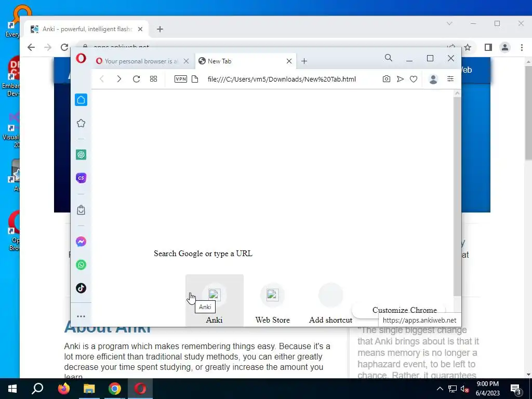Open a new tab in Opera

click(304, 61)
